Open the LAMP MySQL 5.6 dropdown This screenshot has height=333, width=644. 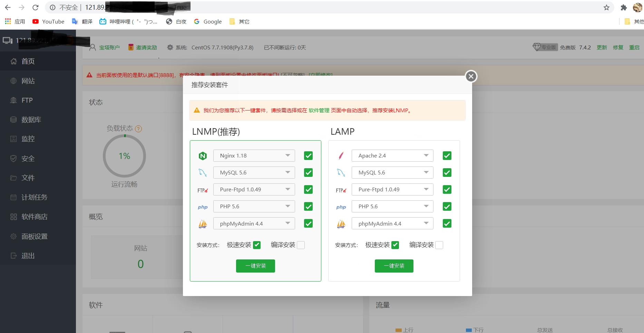tap(392, 172)
